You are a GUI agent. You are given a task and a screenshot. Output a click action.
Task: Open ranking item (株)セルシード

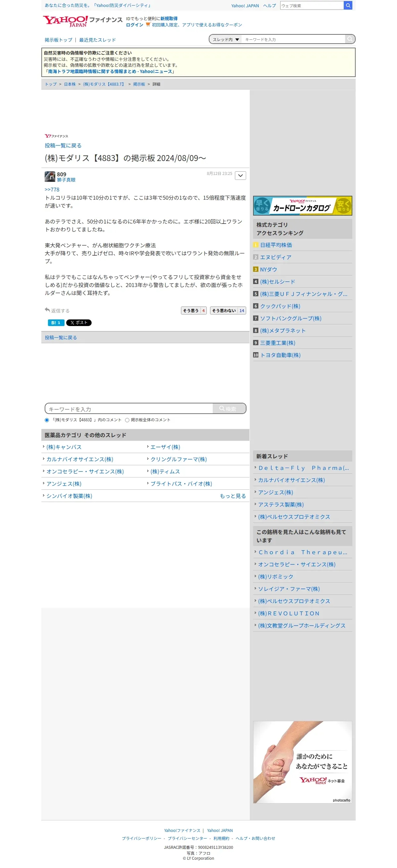277,282
